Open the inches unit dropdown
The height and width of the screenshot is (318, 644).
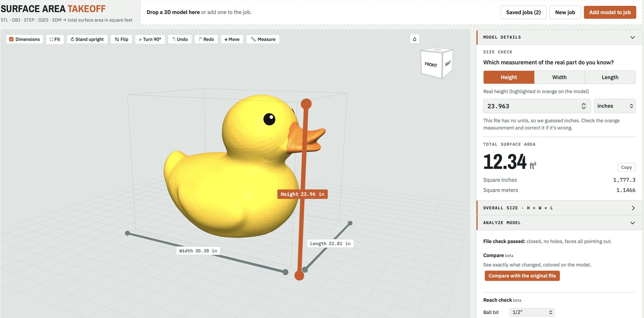tap(615, 106)
